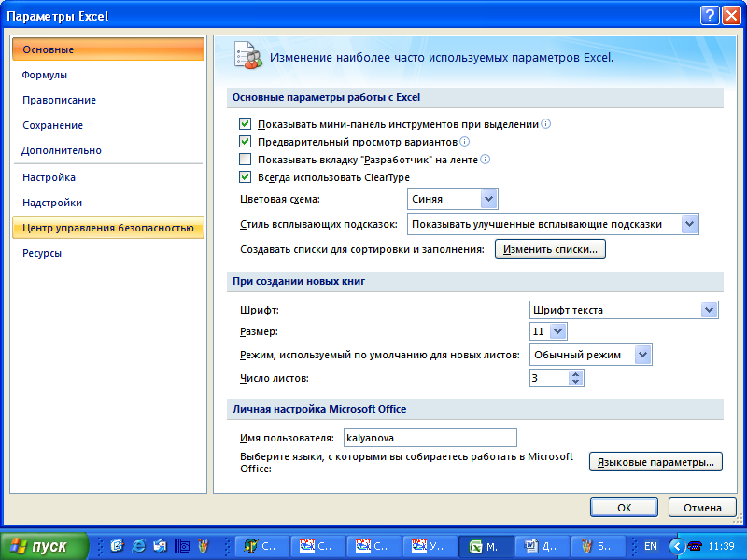Image resolution: width=747 pixels, height=560 pixels.
Task: Select the Формулы category
Action: coord(108,75)
